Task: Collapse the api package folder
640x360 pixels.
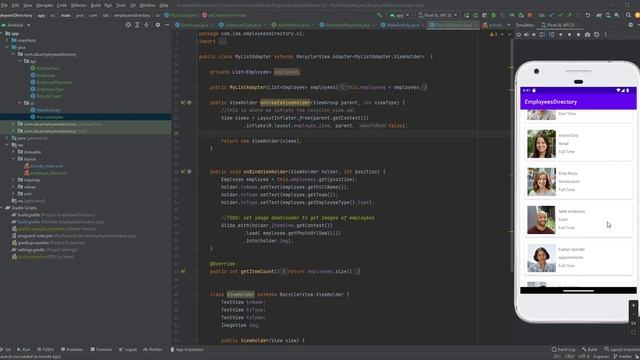Action: coord(20,61)
